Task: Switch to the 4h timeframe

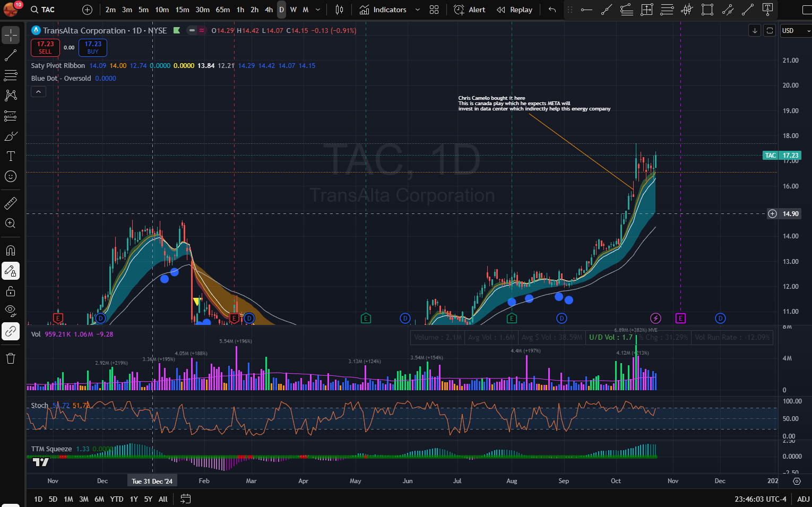Action: 269,10
